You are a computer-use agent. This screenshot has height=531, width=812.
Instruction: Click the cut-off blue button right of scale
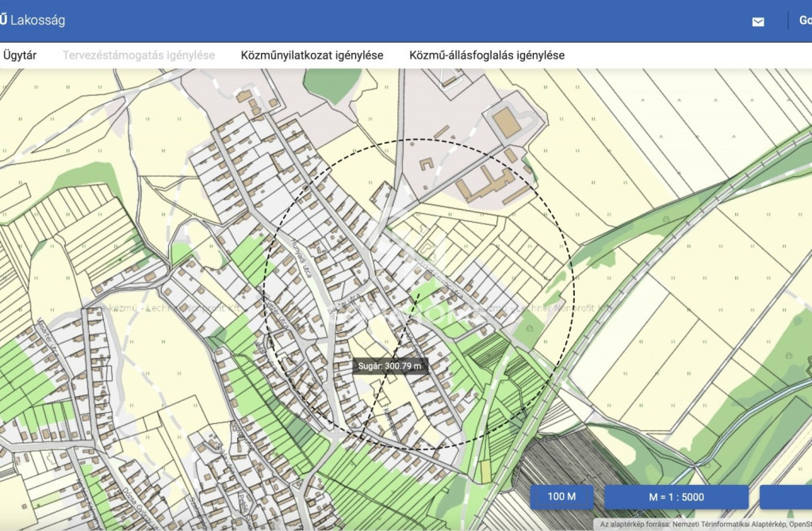pos(785,497)
